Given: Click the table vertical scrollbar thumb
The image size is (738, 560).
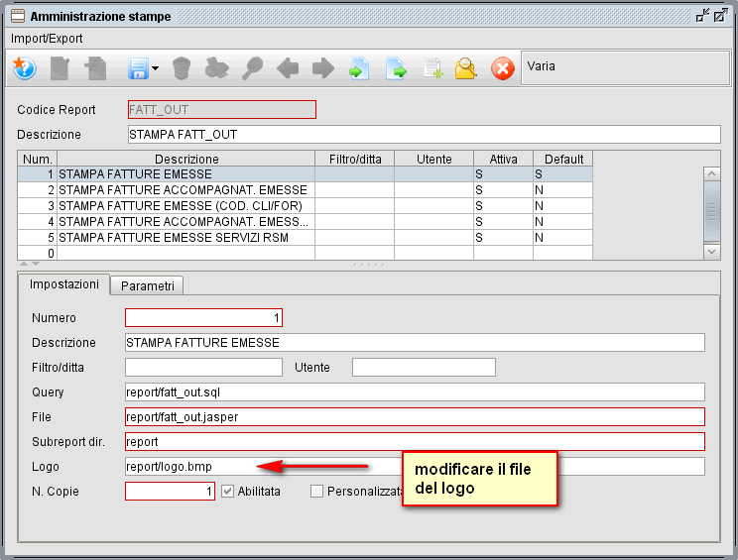Looking at the screenshot, I should tap(711, 211).
